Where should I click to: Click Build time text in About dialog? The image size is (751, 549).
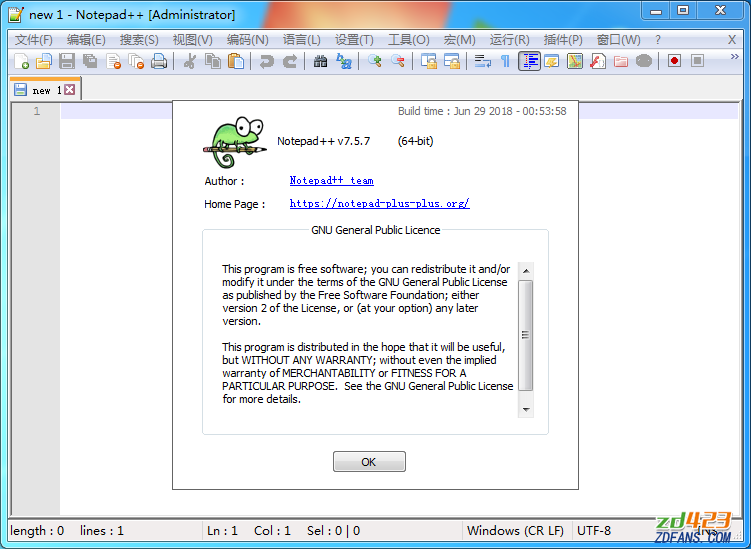pos(482,111)
